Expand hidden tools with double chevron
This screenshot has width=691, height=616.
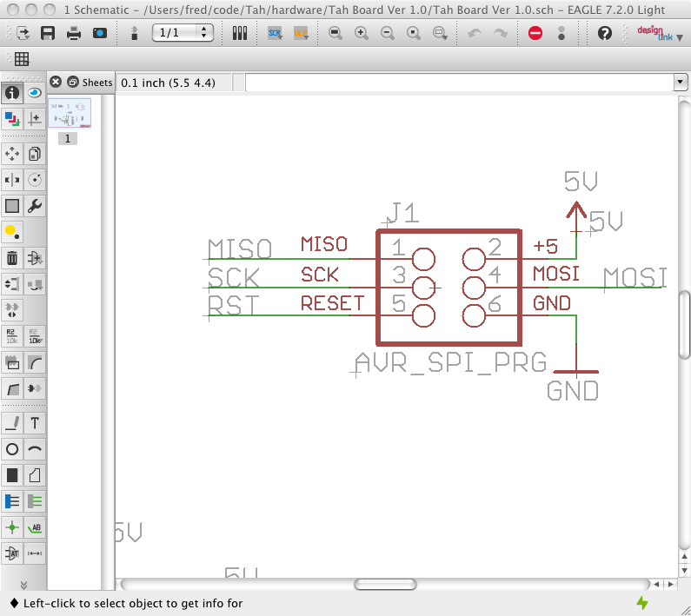point(23,585)
